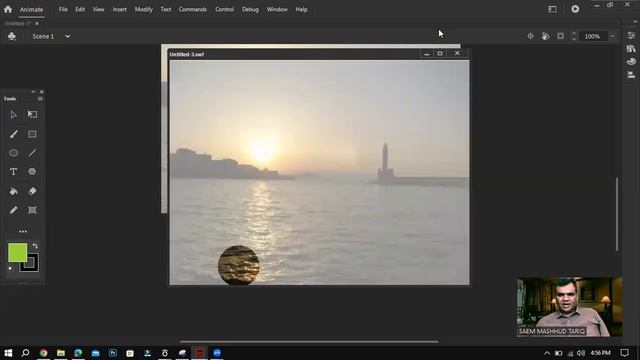Image resolution: width=640 pixels, height=360 pixels.
Task: Collapse the Tools panel with double arrows
Action: [x=33, y=92]
